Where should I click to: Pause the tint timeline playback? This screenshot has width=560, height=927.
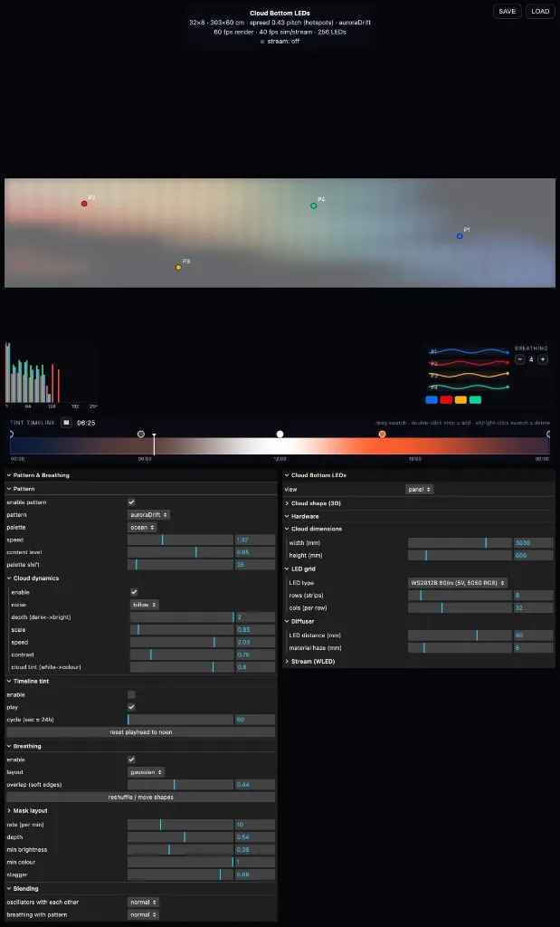[66, 423]
